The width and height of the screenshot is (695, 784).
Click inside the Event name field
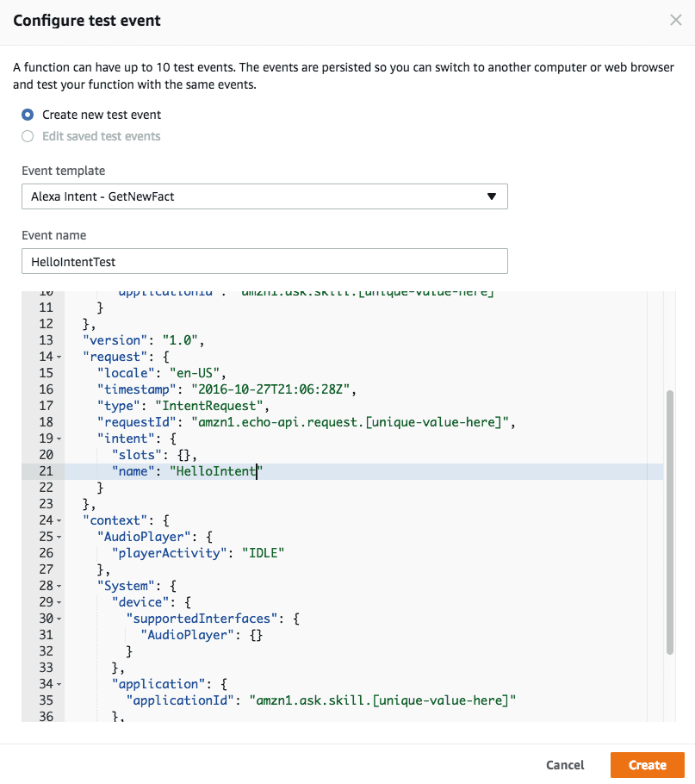[x=258, y=261]
